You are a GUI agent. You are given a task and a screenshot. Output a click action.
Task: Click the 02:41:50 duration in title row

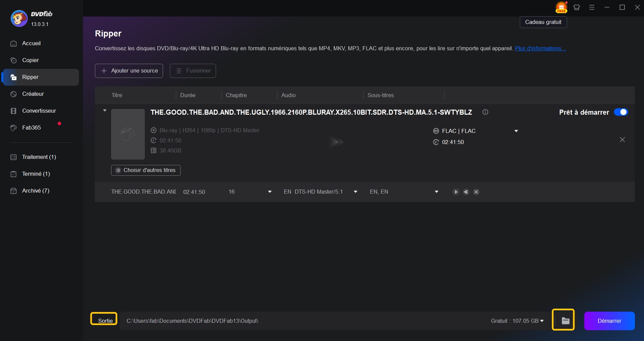pyautogui.click(x=194, y=192)
